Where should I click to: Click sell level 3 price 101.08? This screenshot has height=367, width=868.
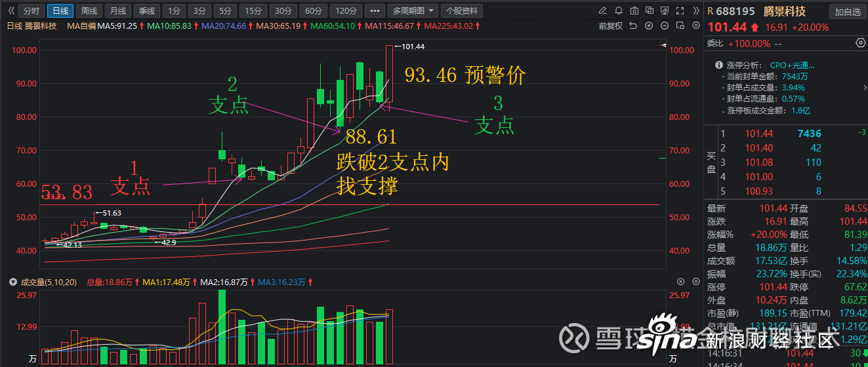[759, 163]
